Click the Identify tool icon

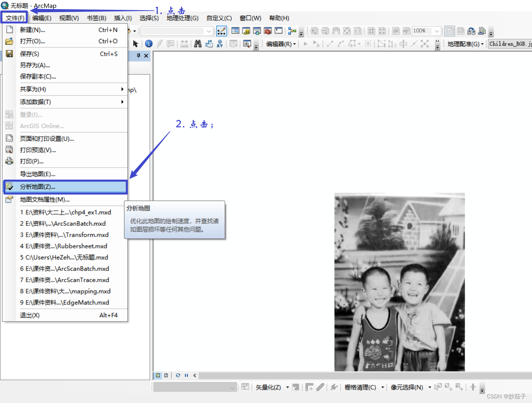click(x=149, y=44)
